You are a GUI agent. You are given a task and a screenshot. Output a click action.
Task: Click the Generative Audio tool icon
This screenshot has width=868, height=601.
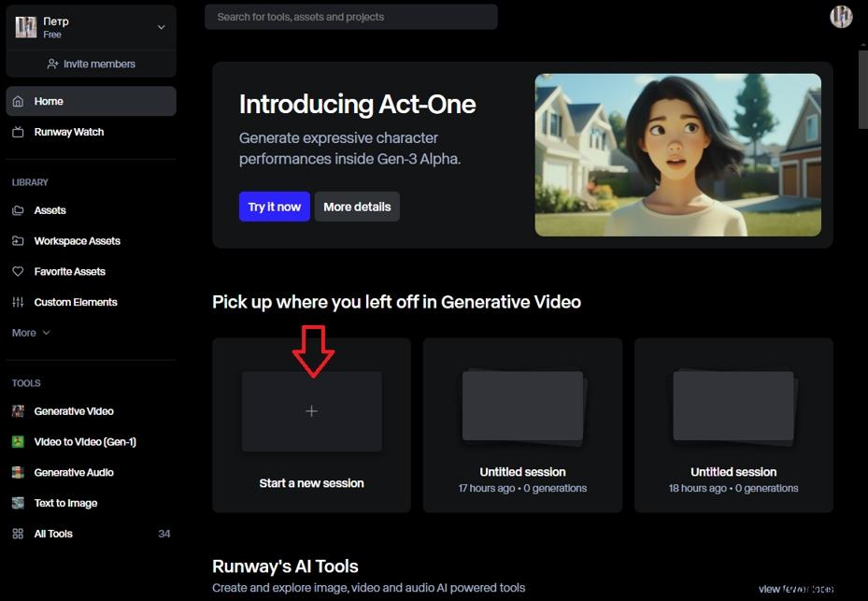[x=18, y=472]
